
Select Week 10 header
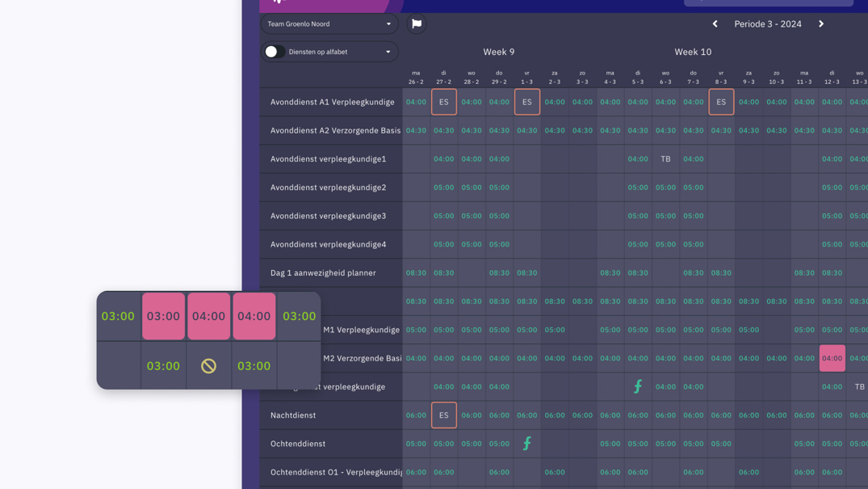pyautogui.click(x=693, y=52)
